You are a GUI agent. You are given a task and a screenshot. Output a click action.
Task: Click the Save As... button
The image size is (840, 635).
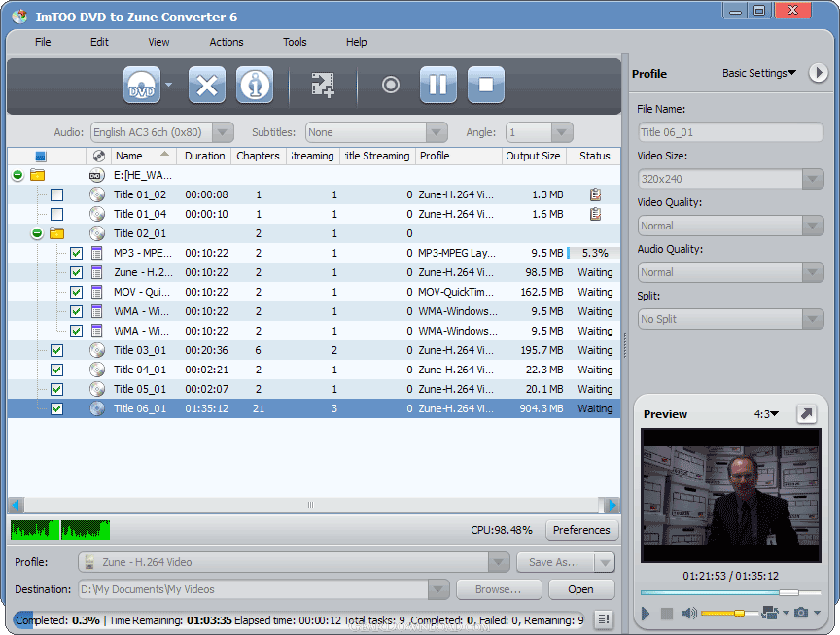(554, 562)
